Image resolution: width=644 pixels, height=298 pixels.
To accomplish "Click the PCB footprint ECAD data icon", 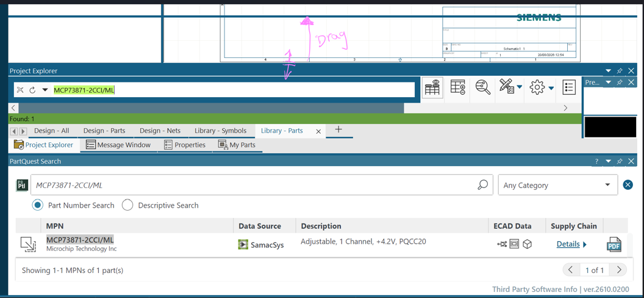I will tap(514, 244).
